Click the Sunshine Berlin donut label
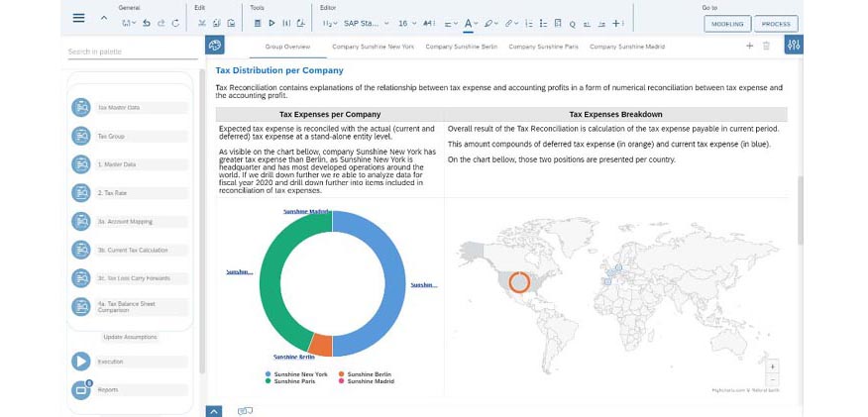This screenshot has height=417, width=868. [294, 358]
